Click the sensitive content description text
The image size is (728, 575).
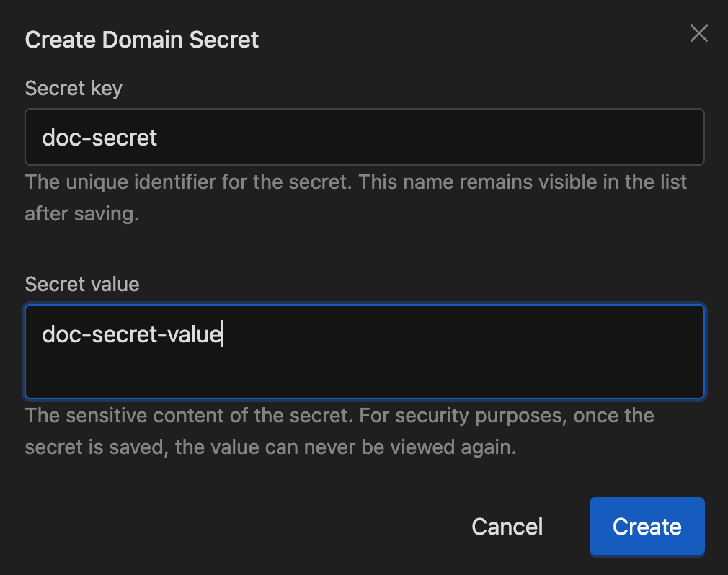[x=339, y=430]
